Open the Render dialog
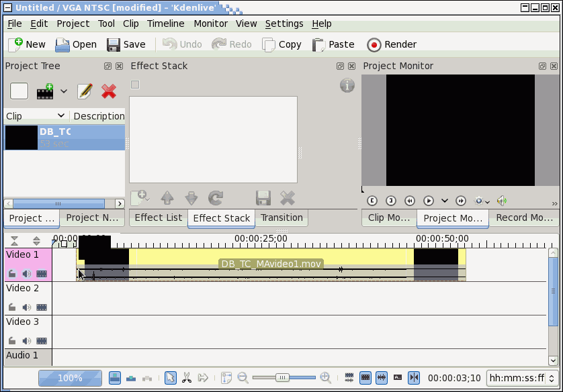563x392 pixels. coord(392,44)
